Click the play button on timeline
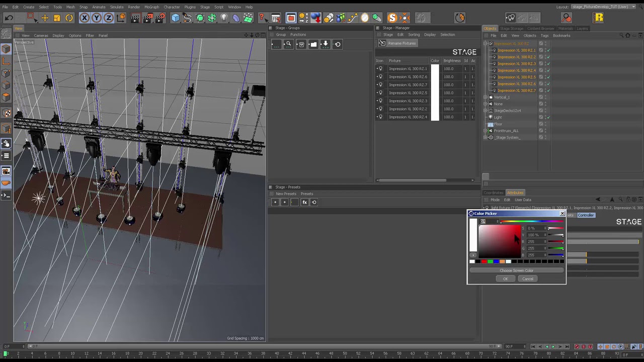644x362 pixels. [553, 346]
